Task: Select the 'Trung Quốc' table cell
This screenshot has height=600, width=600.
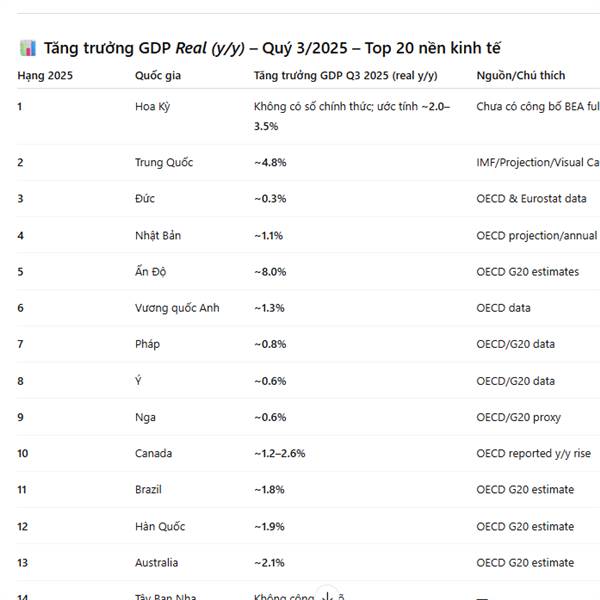Action: pos(164,162)
